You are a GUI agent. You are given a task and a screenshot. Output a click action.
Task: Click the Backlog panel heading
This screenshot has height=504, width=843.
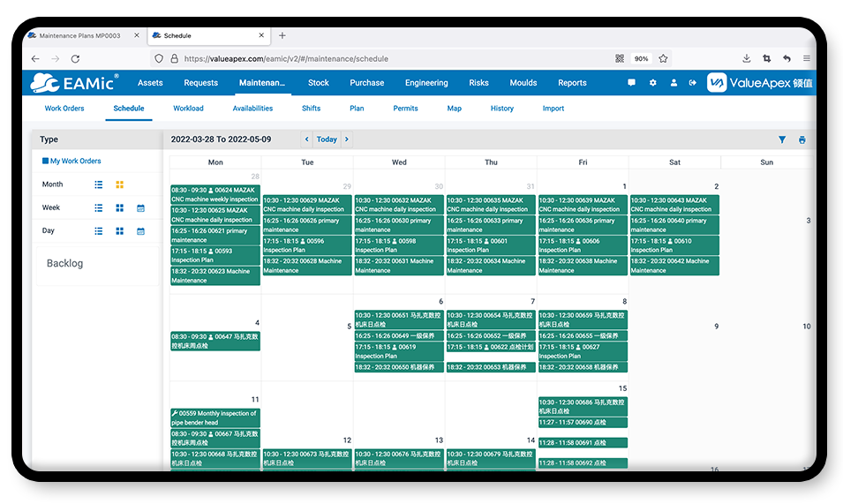[64, 263]
